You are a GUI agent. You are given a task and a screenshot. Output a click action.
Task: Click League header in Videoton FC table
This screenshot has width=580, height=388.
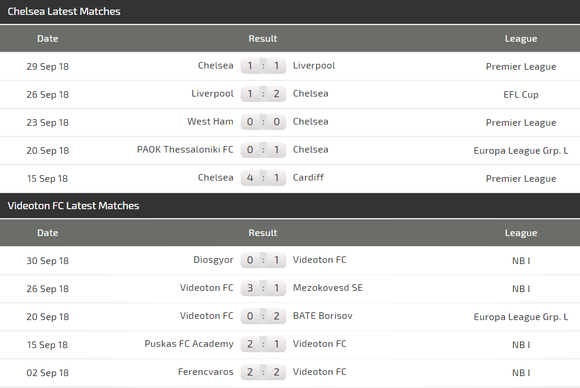tap(521, 233)
